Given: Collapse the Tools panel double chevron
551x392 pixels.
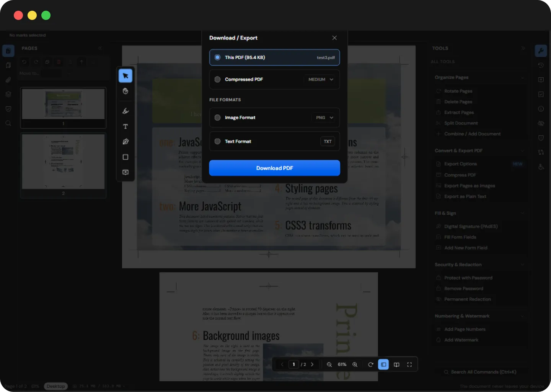Looking at the screenshot, I should [523, 48].
